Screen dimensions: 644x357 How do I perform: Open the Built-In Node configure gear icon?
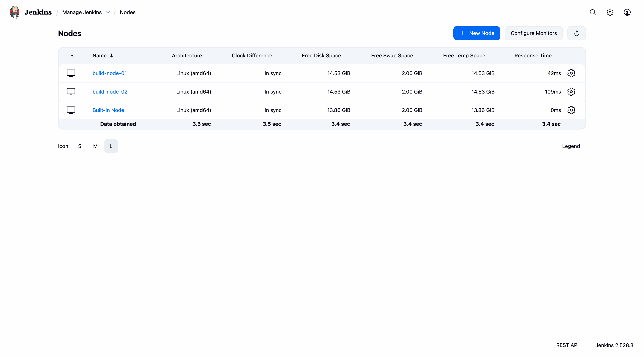pyautogui.click(x=571, y=110)
